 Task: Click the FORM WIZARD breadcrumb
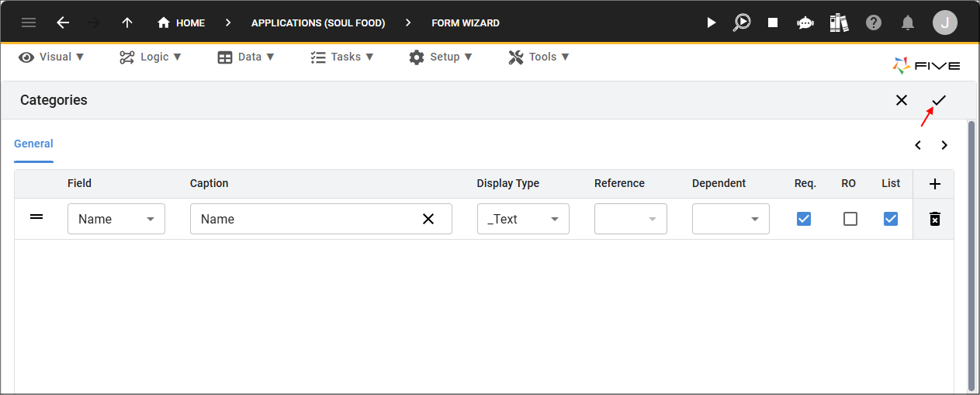tap(466, 23)
